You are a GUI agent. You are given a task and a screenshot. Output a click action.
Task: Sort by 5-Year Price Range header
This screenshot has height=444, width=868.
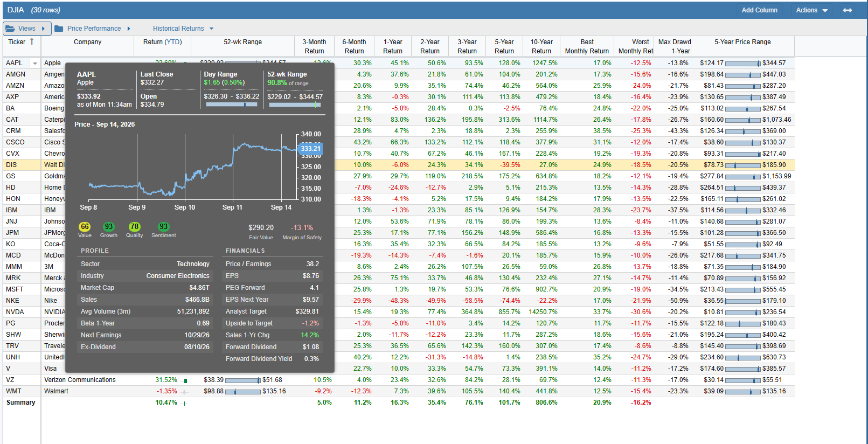click(x=742, y=42)
